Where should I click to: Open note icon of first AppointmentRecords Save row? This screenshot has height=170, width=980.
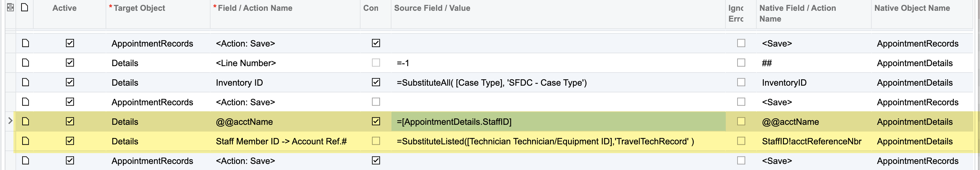pos(26,43)
